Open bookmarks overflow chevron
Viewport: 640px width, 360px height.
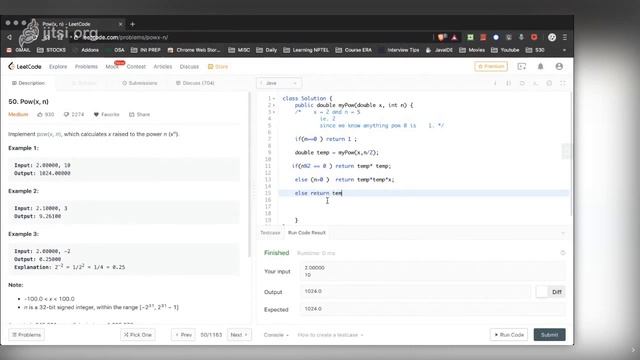click(x=564, y=50)
